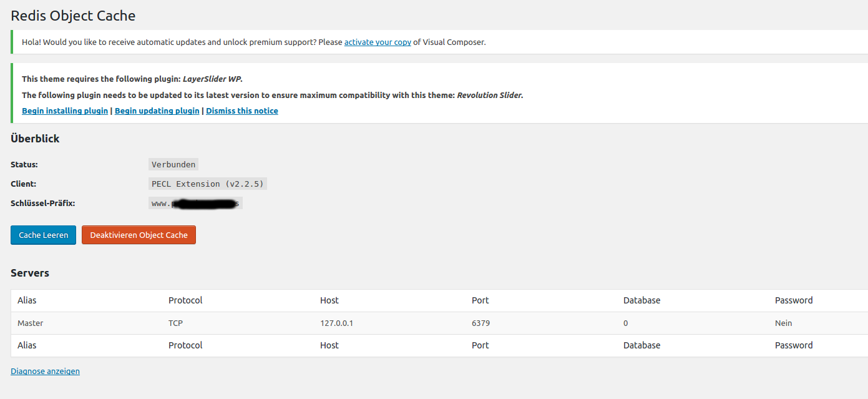Dismiss this notice link
Viewport: 868px width, 399px height.
pyautogui.click(x=242, y=111)
